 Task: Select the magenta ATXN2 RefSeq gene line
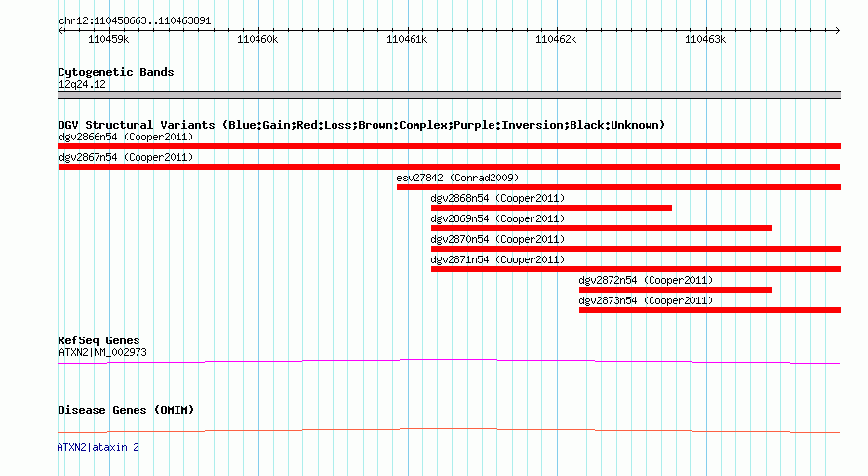[x=449, y=362]
